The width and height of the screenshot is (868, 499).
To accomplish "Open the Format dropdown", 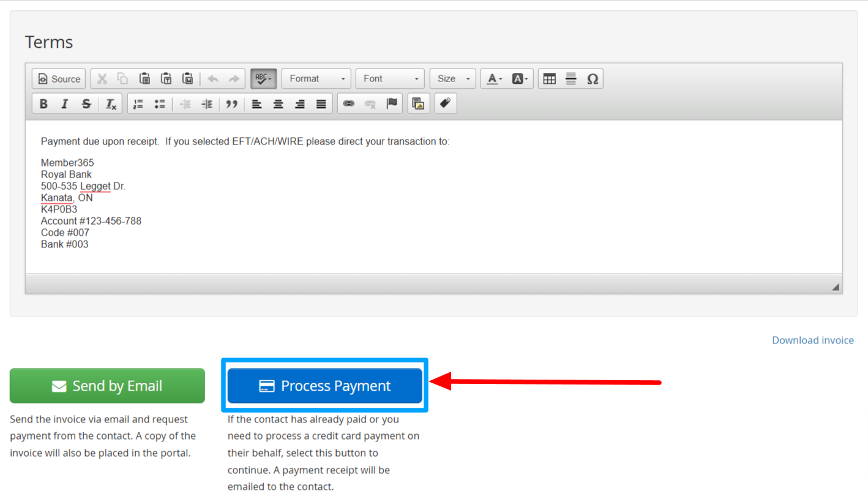I will point(316,79).
